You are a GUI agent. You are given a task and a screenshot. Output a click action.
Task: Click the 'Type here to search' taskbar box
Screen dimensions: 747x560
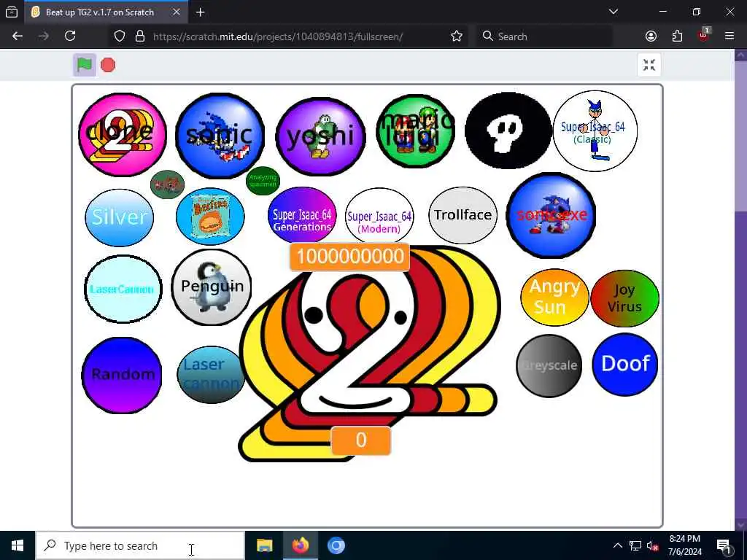pos(140,545)
